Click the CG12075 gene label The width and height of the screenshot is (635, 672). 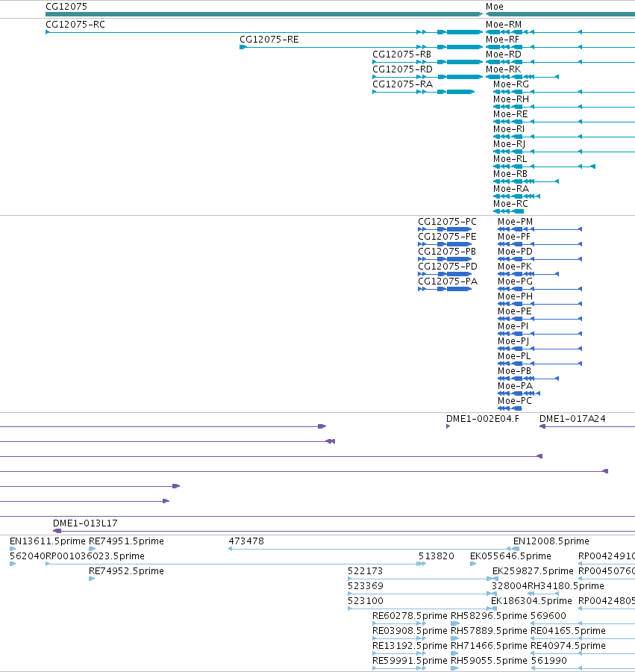66,7
